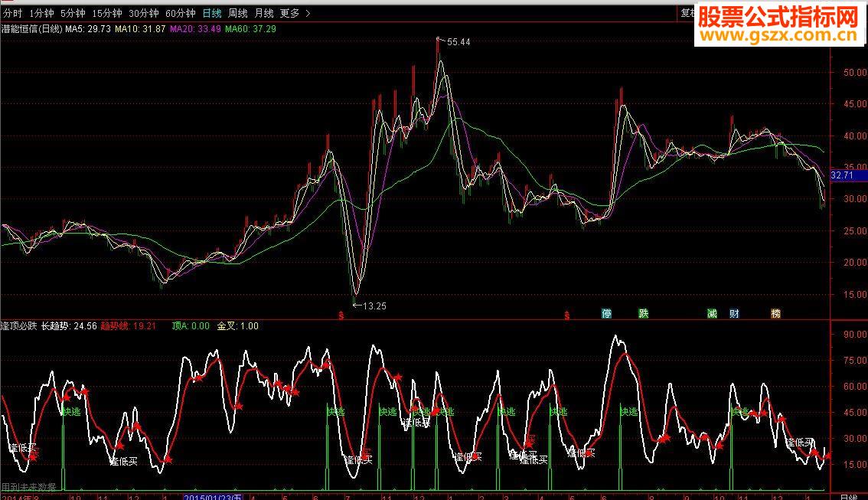Click the 60.00 indicator axis label
Image resolution: width=868 pixels, height=500 pixels.
click(855, 387)
